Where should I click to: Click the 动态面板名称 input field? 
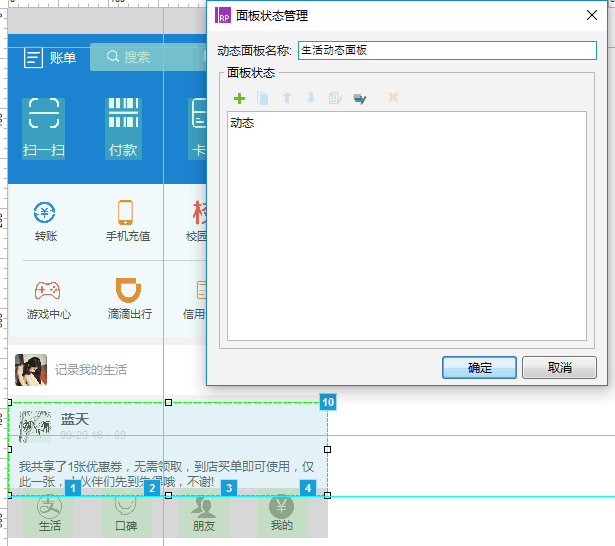click(447, 51)
